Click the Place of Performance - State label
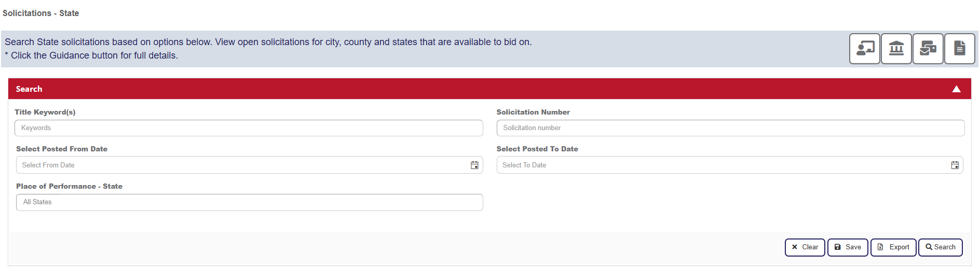 point(69,186)
